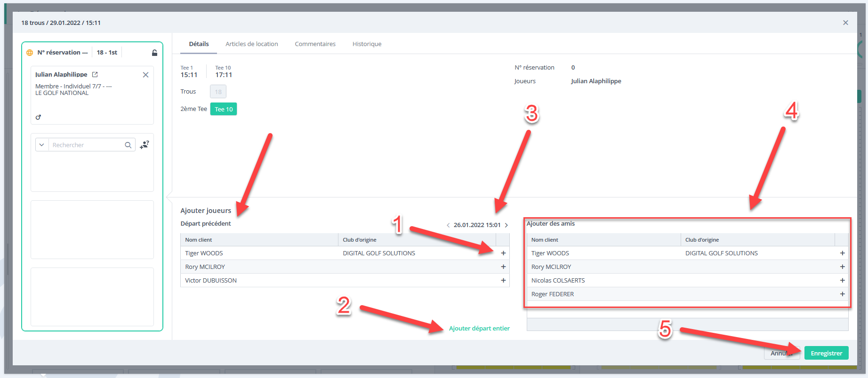This screenshot has height=378, width=868.
Task: Add Rory MCILROY from Ajouter des amis
Action: [843, 267]
